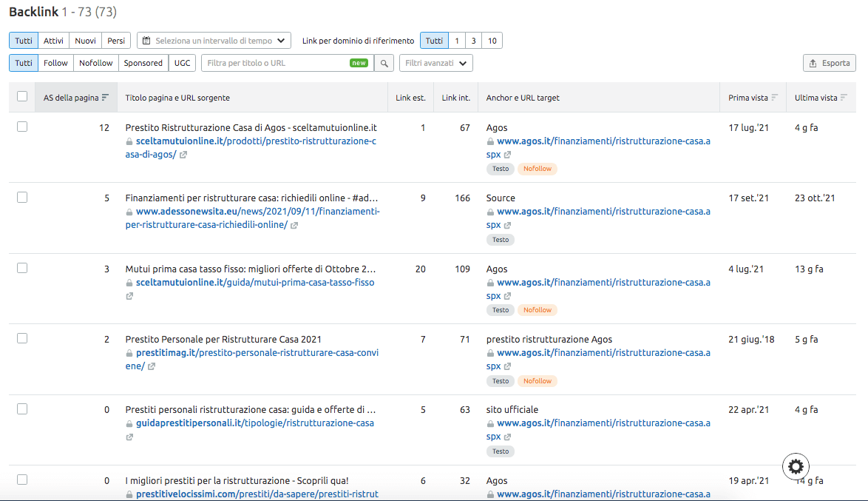
Task: Select the Persi backlink tab
Action: tap(116, 41)
